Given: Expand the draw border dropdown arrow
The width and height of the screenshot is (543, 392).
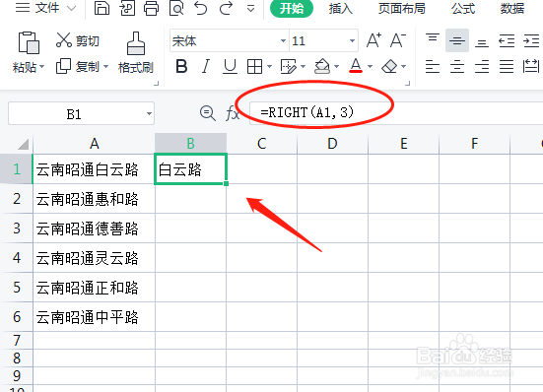Looking at the screenshot, I should coord(303,66).
